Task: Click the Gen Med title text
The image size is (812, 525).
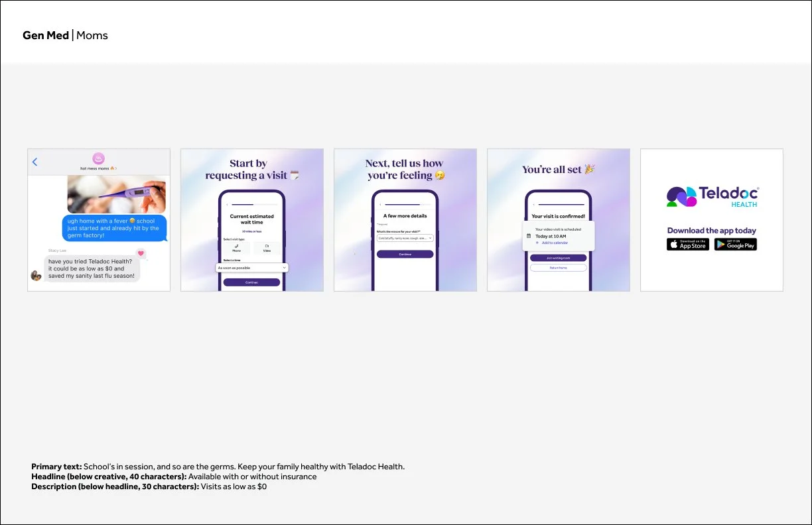Action: pyautogui.click(x=46, y=36)
